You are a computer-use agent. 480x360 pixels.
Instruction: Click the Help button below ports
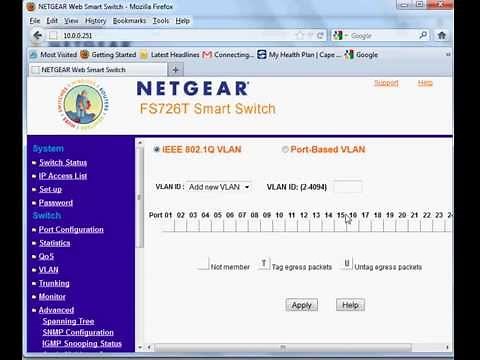[x=350, y=305]
